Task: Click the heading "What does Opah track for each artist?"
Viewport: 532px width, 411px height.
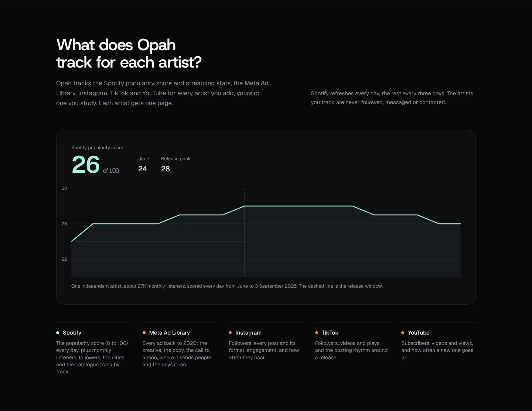Action: tap(129, 54)
